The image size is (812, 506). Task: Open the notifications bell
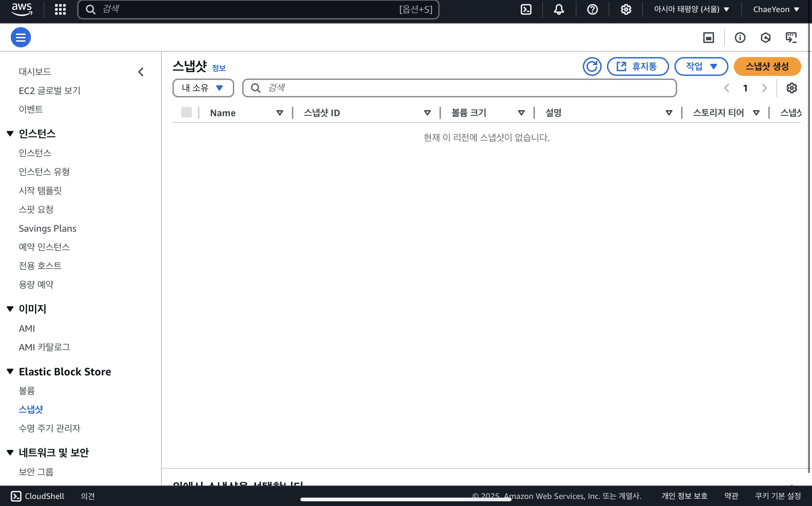tap(559, 9)
